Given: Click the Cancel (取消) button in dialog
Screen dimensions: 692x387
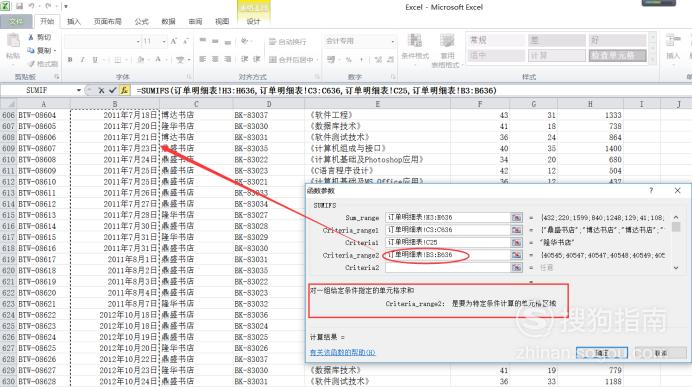Looking at the screenshot, I should point(661,353).
